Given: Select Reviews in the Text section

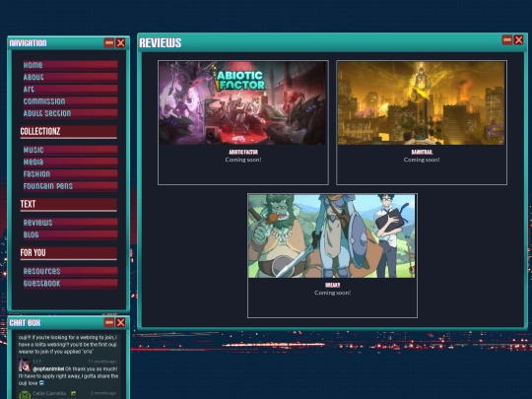Looking at the screenshot, I should (70, 223).
